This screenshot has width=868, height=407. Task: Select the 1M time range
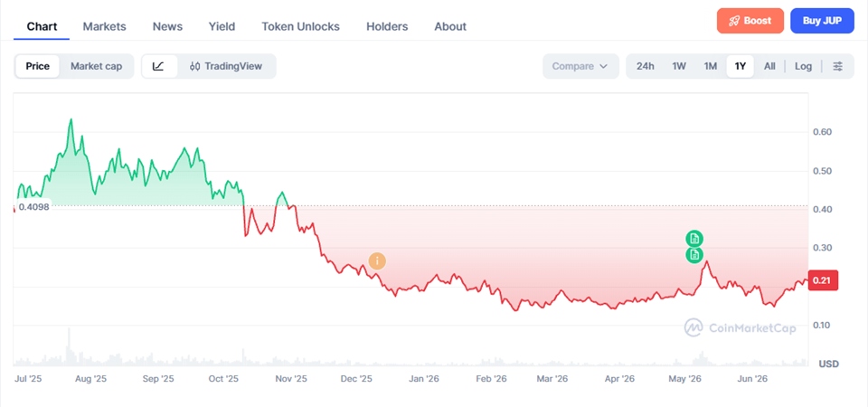coord(711,66)
